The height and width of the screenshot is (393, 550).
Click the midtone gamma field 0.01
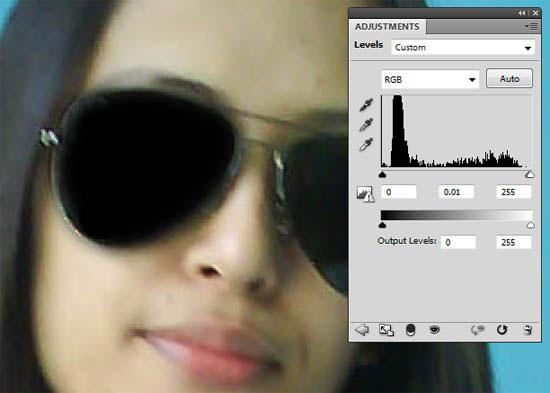[x=456, y=192]
